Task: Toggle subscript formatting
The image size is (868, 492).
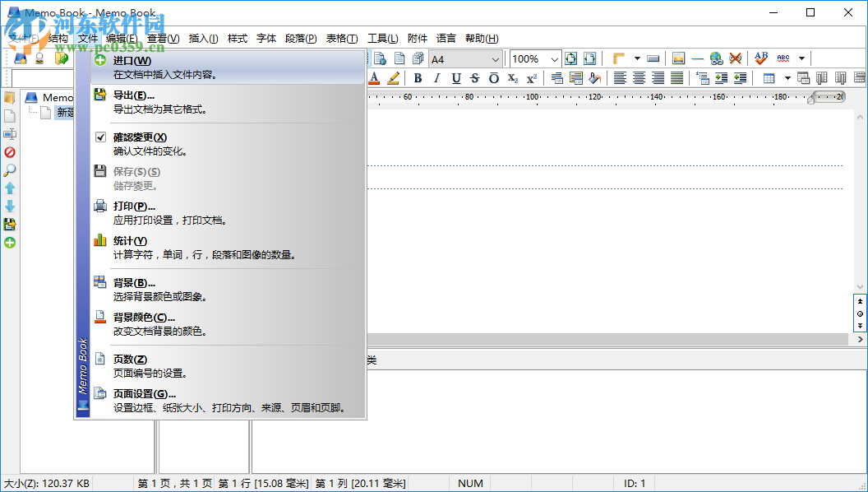Action: tap(513, 78)
